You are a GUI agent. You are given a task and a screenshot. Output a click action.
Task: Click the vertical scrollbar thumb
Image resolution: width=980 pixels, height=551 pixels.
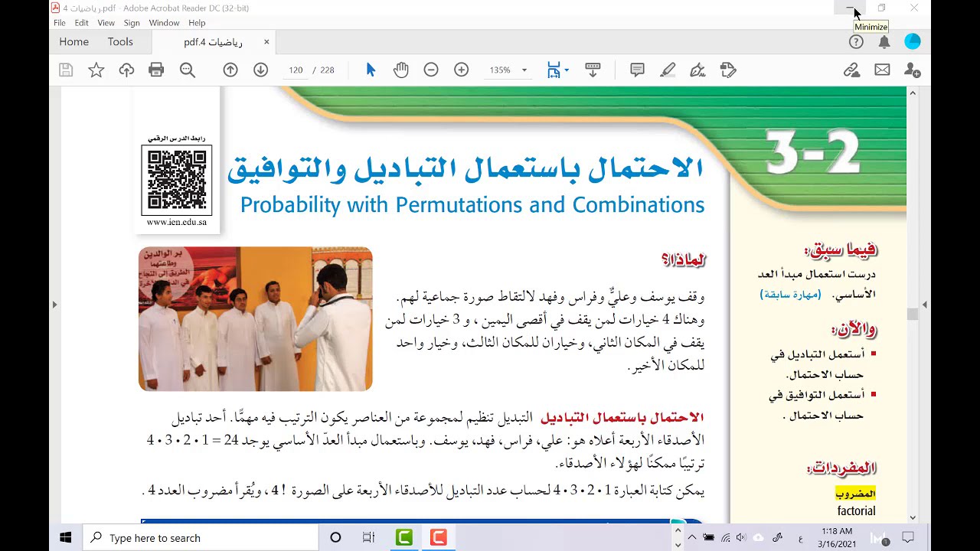coord(912,314)
